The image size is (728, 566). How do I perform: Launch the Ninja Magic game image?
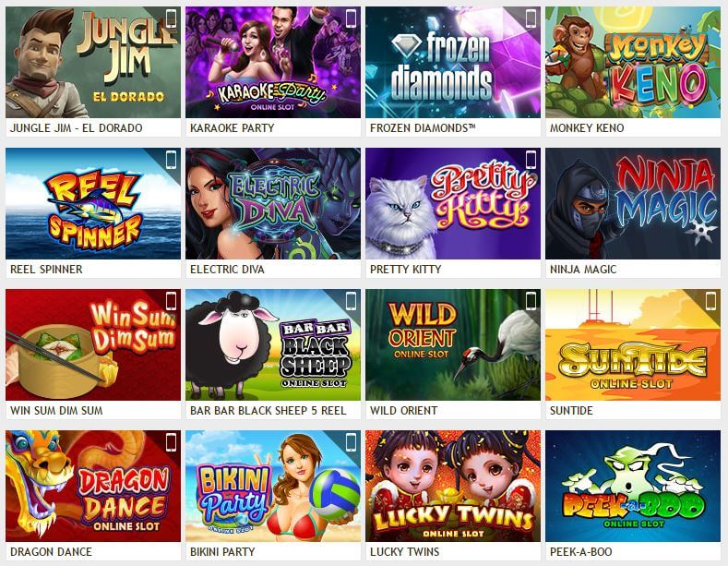coord(633,203)
